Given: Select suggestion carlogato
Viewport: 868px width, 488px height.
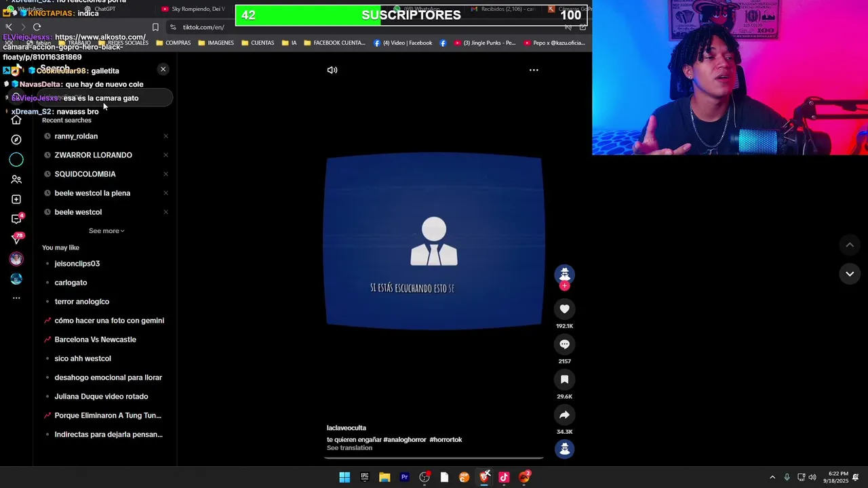Looking at the screenshot, I should point(71,283).
